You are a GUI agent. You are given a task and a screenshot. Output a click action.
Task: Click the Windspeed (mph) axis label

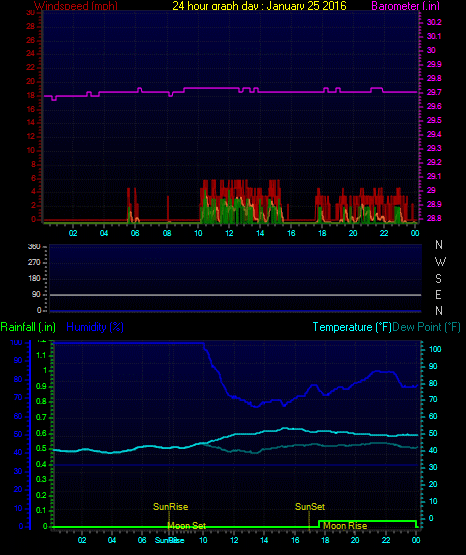point(76,6)
